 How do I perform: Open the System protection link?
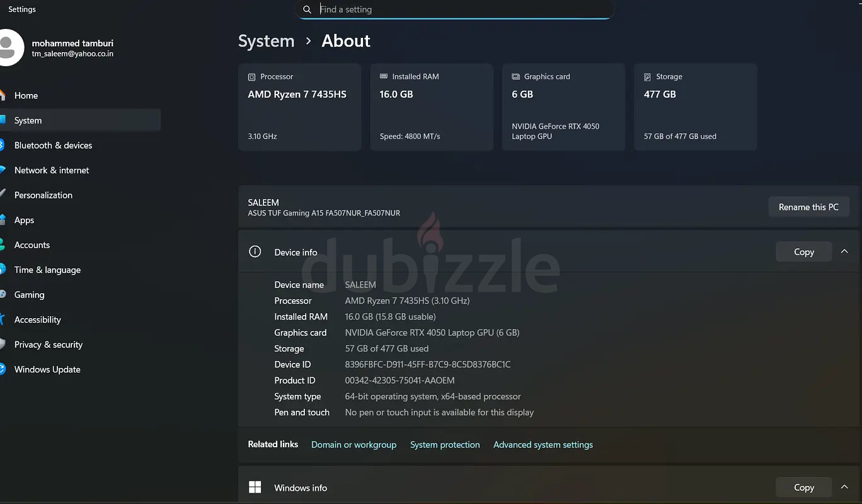point(445,445)
